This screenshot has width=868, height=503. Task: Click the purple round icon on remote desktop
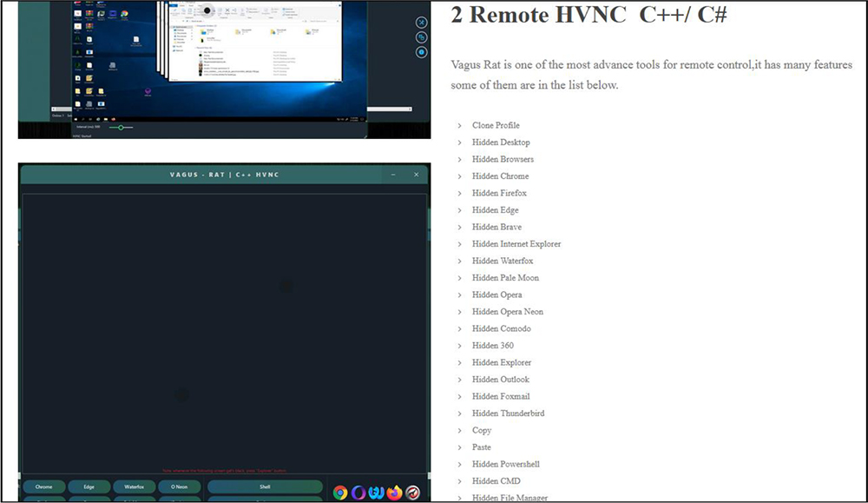(148, 91)
